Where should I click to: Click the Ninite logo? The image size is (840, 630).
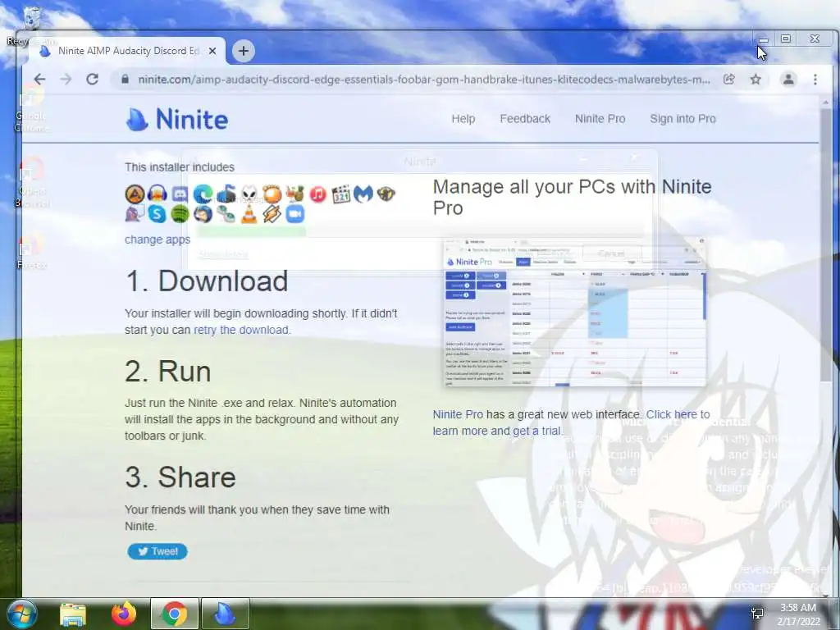tap(177, 119)
